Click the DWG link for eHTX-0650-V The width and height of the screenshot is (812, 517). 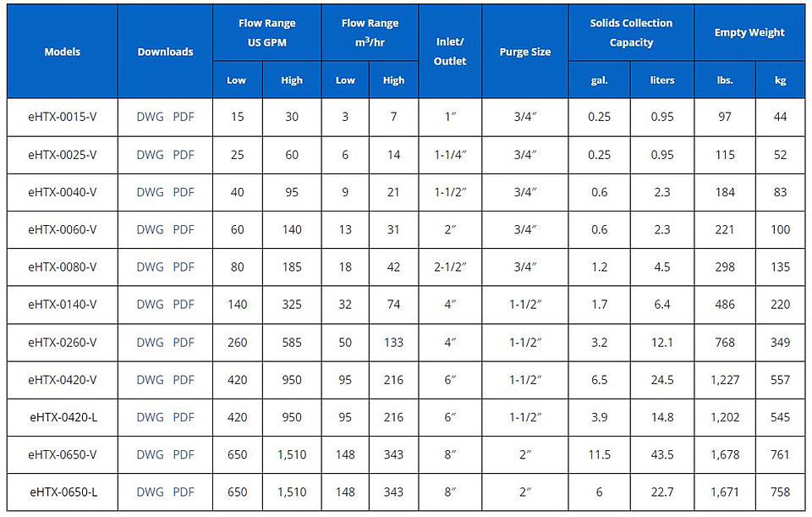pyautogui.click(x=150, y=454)
